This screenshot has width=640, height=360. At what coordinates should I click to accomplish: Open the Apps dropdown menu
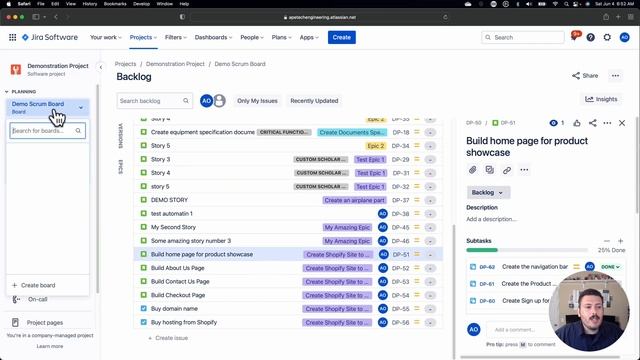pos(309,37)
